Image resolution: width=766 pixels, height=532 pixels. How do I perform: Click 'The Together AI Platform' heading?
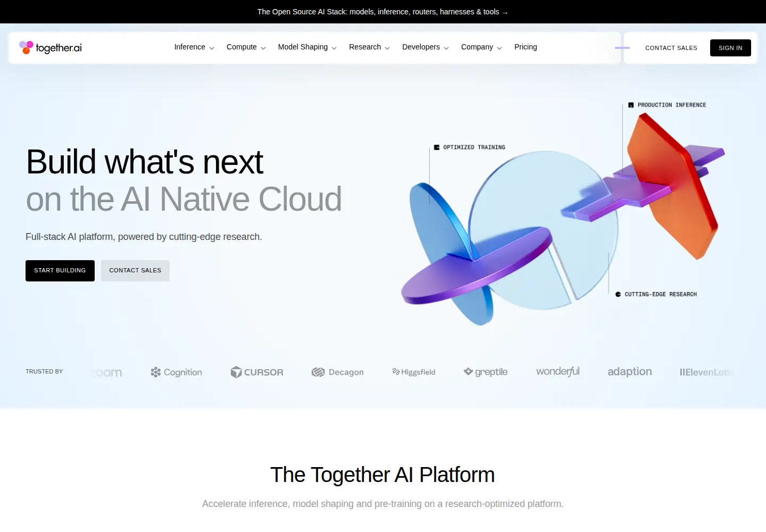pos(382,475)
